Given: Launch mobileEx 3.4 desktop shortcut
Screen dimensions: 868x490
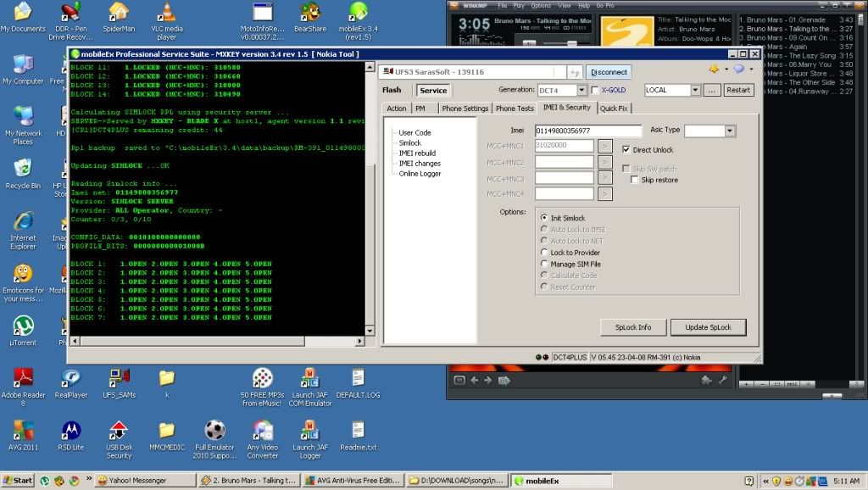Looking at the screenshot, I should coord(359,20).
